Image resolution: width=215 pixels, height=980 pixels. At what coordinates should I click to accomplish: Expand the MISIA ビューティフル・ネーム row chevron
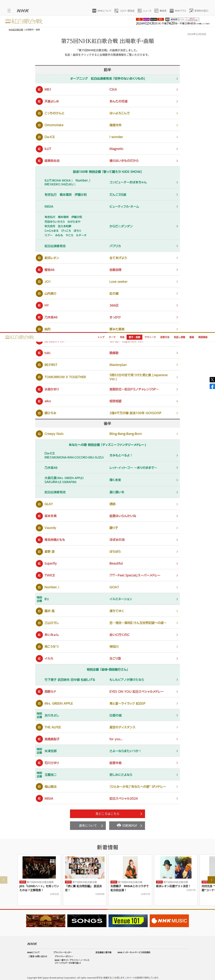[177, 207]
